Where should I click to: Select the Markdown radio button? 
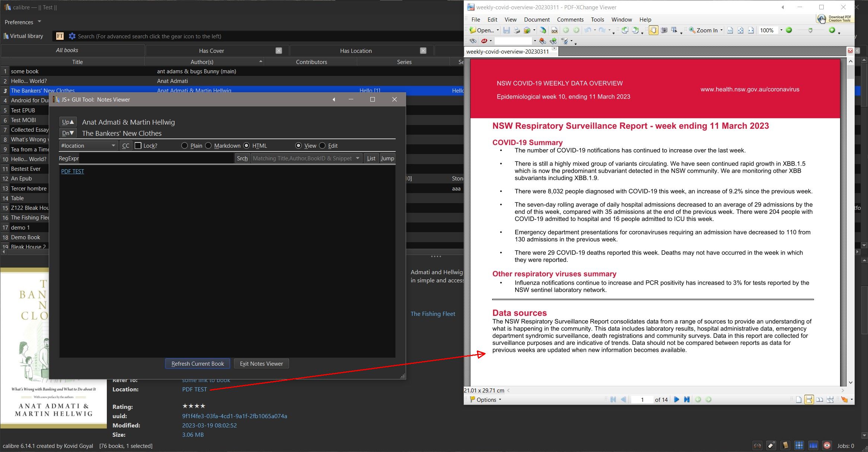[x=208, y=145]
